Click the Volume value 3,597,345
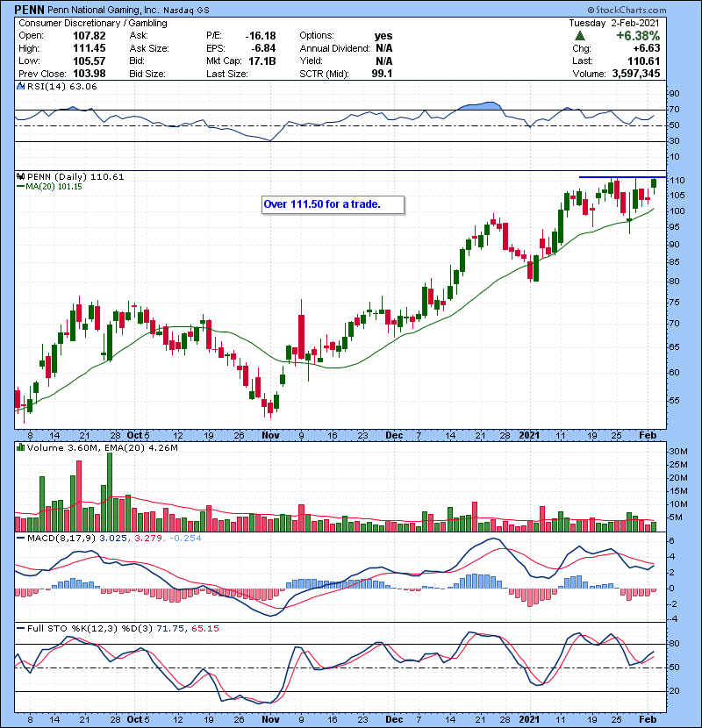Screen dimensions: 702x728 point(636,74)
